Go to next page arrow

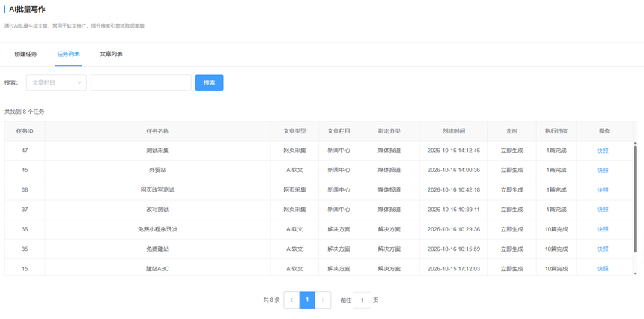coord(323,300)
